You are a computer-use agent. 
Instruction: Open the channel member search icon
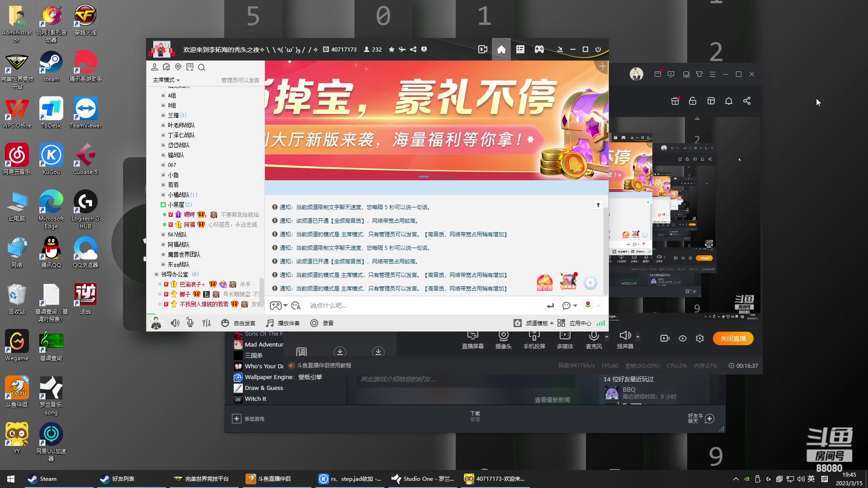(x=202, y=67)
